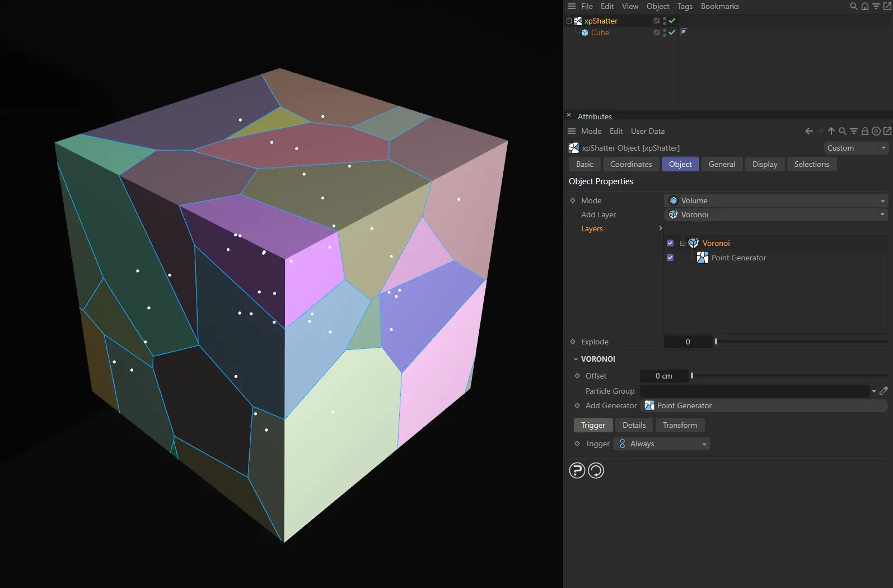Screen dimensions: 893x588
Task: Click the Offset slider track
Action: [789, 376]
